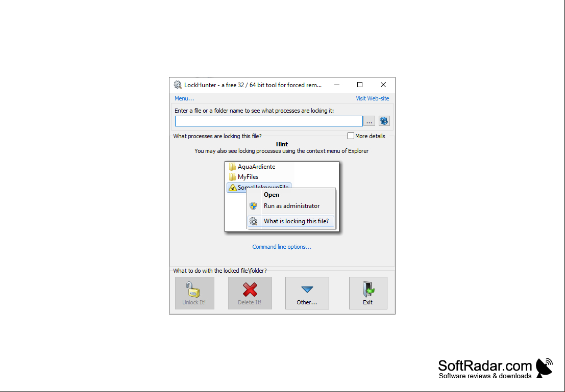Expand the Other... dropdown button
The width and height of the screenshot is (565, 392).
(307, 293)
